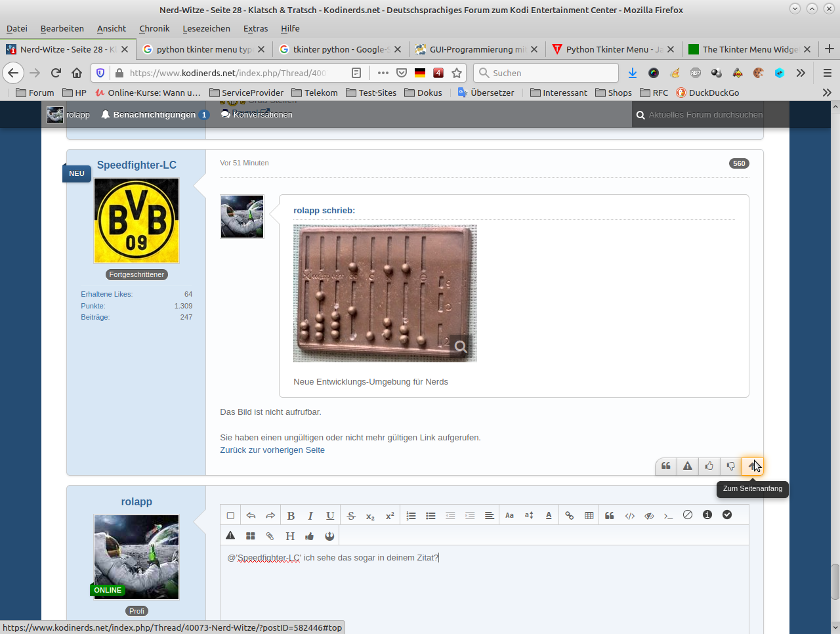This screenshot has height=634, width=840.
Task: Open font size dropdown Aa
Action: pyautogui.click(x=509, y=515)
